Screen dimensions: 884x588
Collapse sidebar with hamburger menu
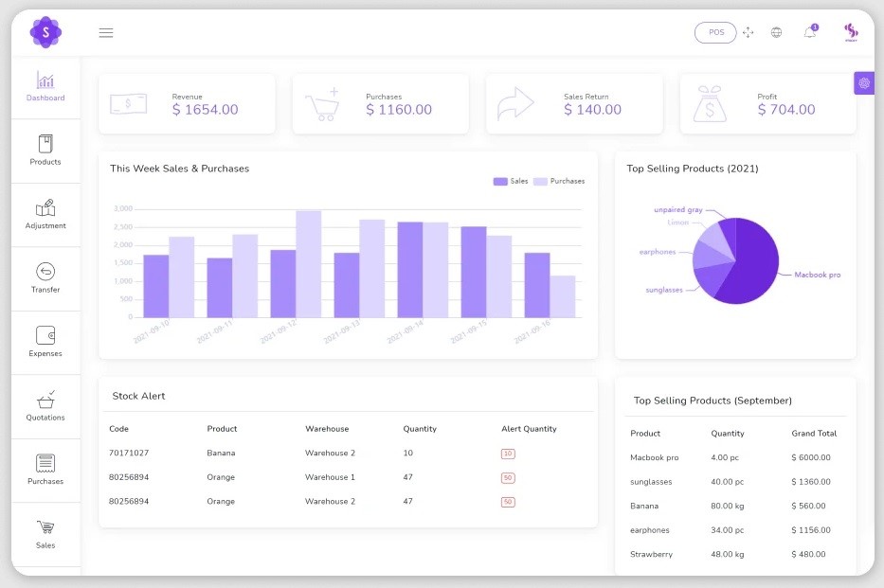point(106,32)
